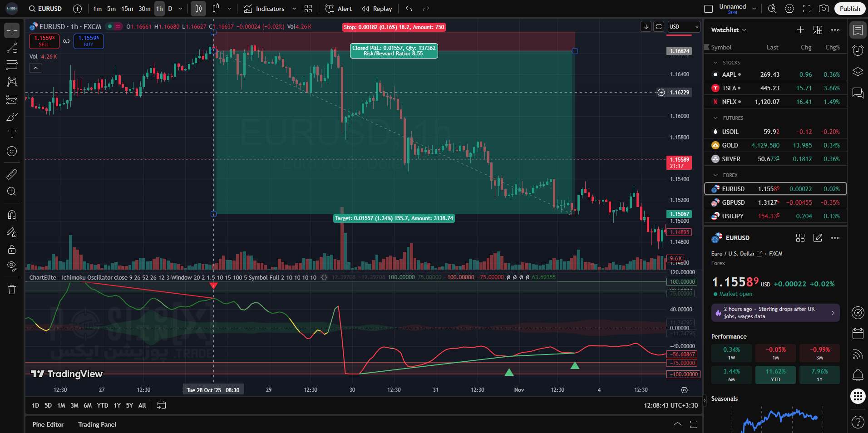Toggle hide all drawings eye icon

tap(12, 266)
